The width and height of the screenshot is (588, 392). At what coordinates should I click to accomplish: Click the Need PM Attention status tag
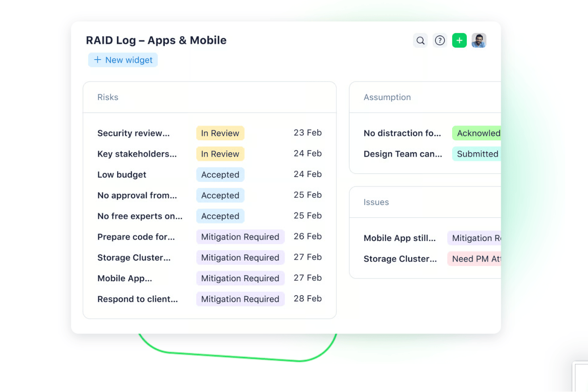[474, 259]
